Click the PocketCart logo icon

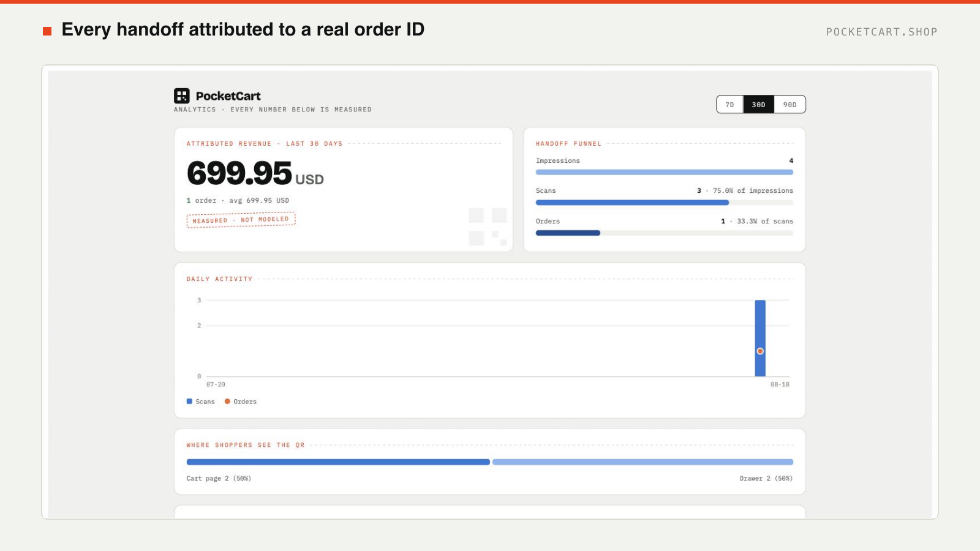pyautogui.click(x=182, y=96)
